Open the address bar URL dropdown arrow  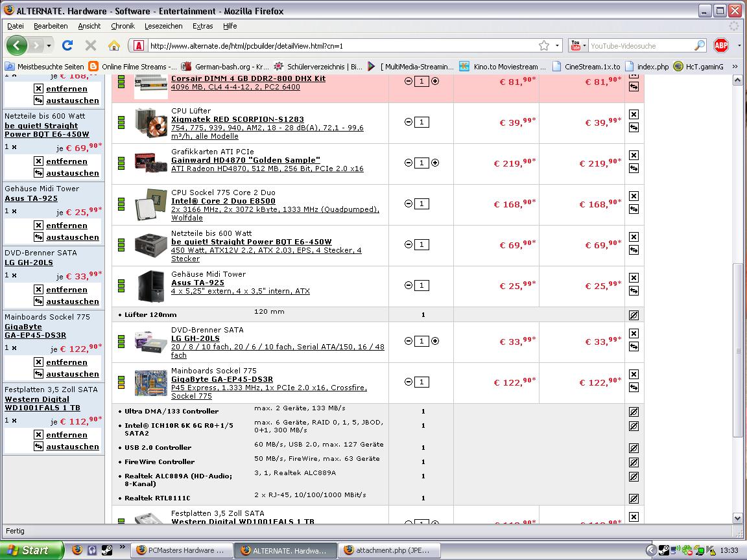(557, 46)
